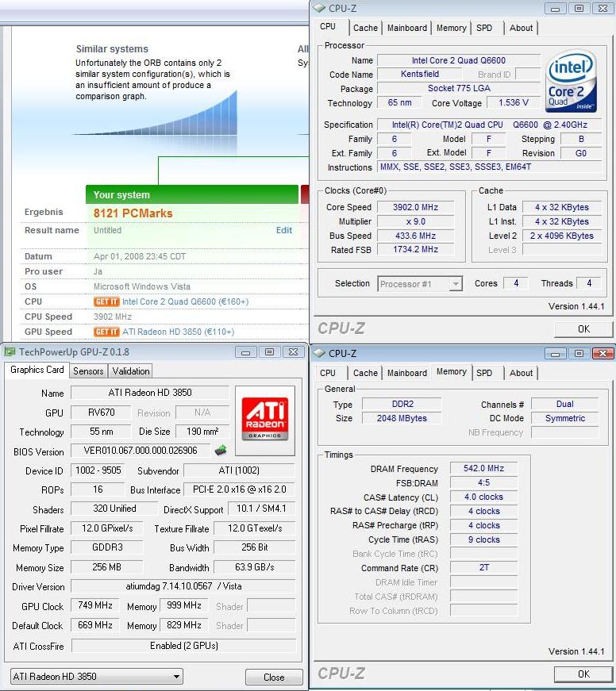Click the ATI Radeon logo in GPU-Z
Viewport: 616px width, 691px height.
(265, 419)
